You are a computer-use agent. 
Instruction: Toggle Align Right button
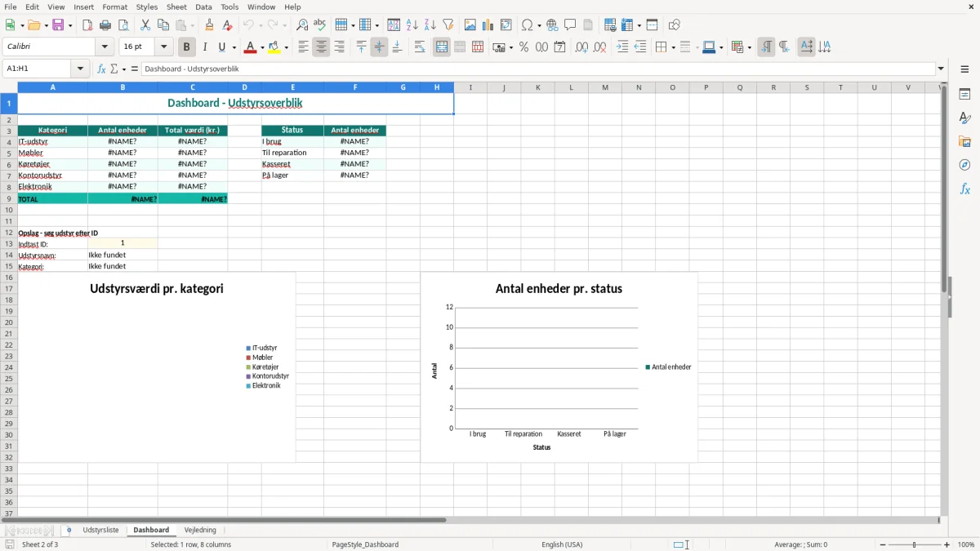(x=340, y=47)
